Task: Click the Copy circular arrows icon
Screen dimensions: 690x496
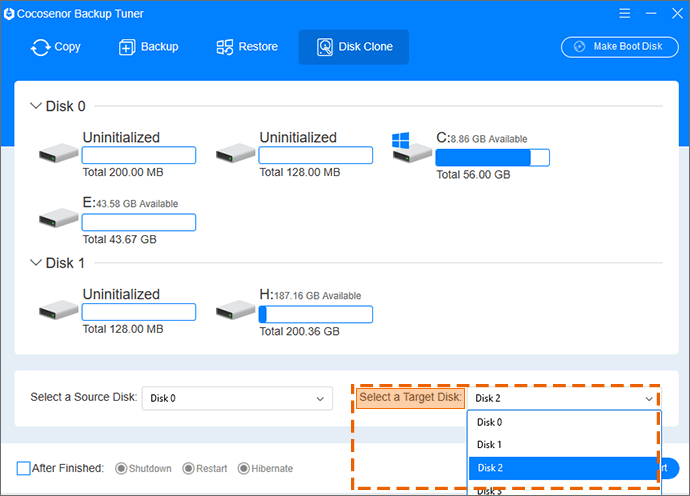Action: click(40, 47)
